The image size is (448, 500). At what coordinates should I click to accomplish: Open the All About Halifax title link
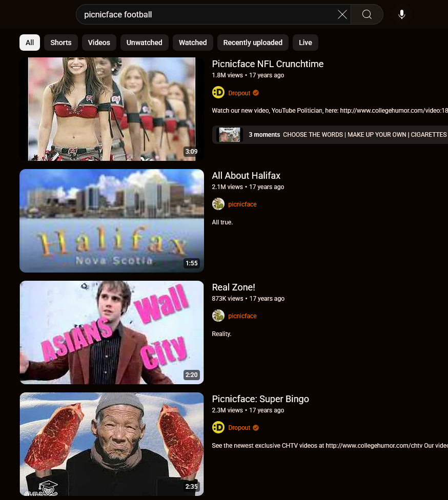point(246,175)
